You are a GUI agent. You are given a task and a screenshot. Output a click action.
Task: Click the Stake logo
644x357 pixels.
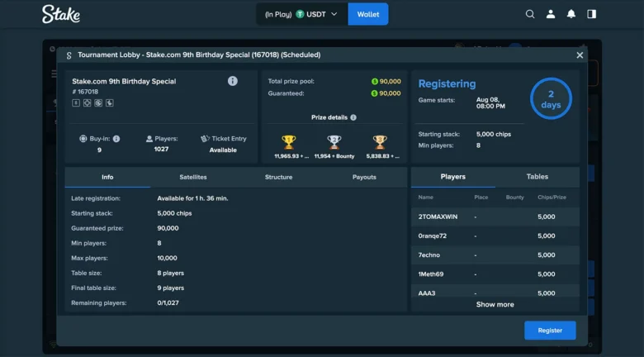(x=61, y=14)
